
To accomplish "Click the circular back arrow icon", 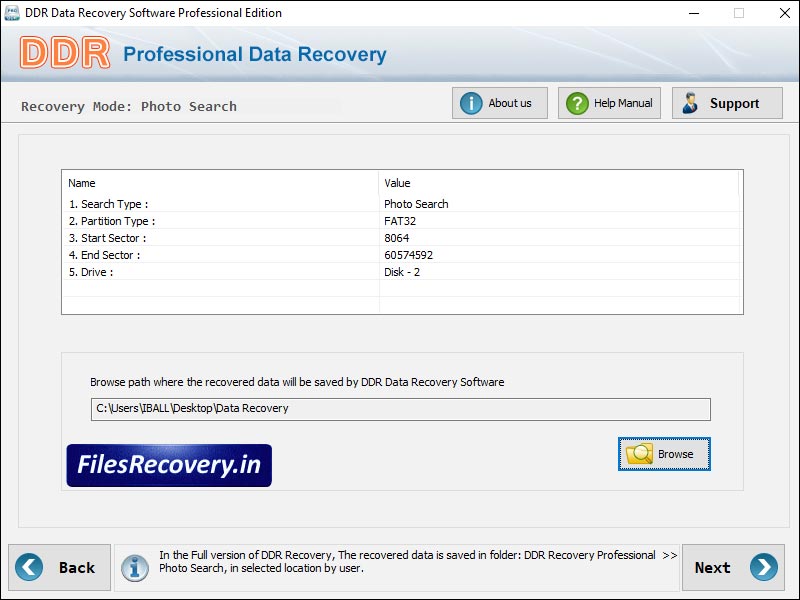I will tap(30, 567).
